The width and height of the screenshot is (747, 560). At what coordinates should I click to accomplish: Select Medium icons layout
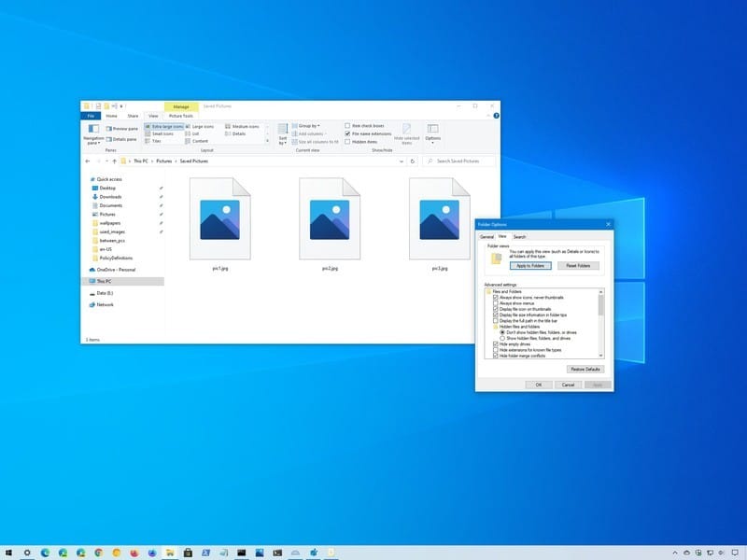pyautogui.click(x=242, y=127)
